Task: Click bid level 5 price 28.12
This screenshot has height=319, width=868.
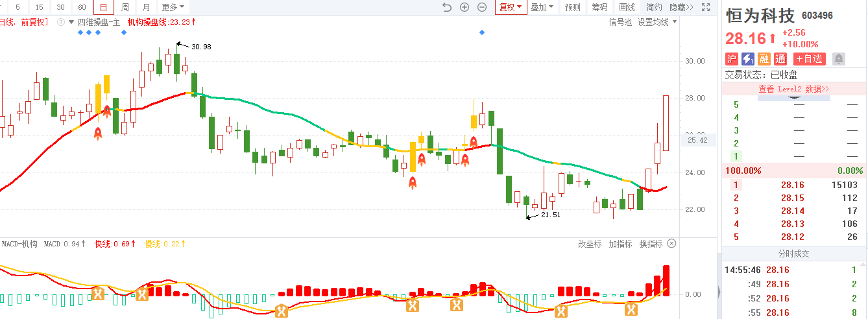Action: (x=793, y=237)
